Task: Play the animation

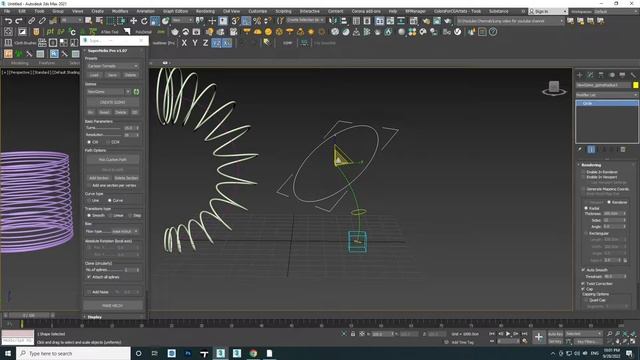Action: (508, 334)
